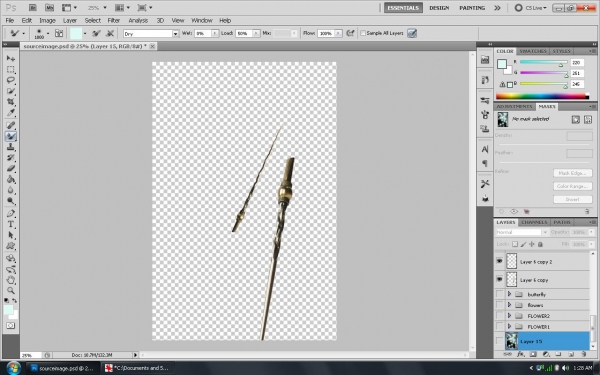Open the Paragraph panel dock icon
The height and width of the screenshot is (375, 600).
pos(485,163)
